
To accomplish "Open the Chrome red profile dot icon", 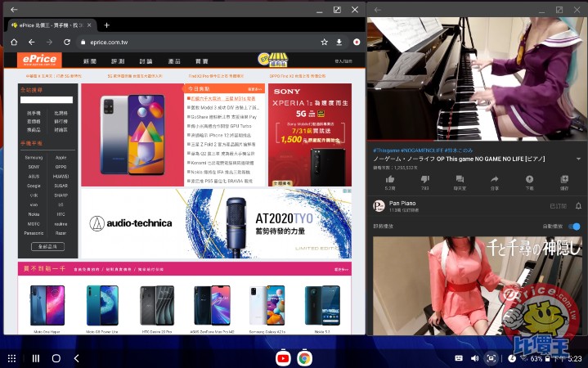I will tap(357, 42).
